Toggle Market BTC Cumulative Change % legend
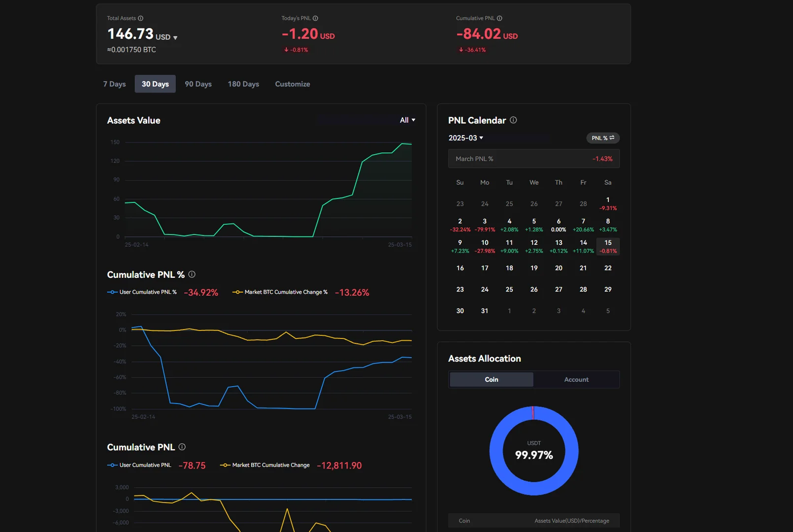The image size is (793, 532). pyautogui.click(x=237, y=292)
